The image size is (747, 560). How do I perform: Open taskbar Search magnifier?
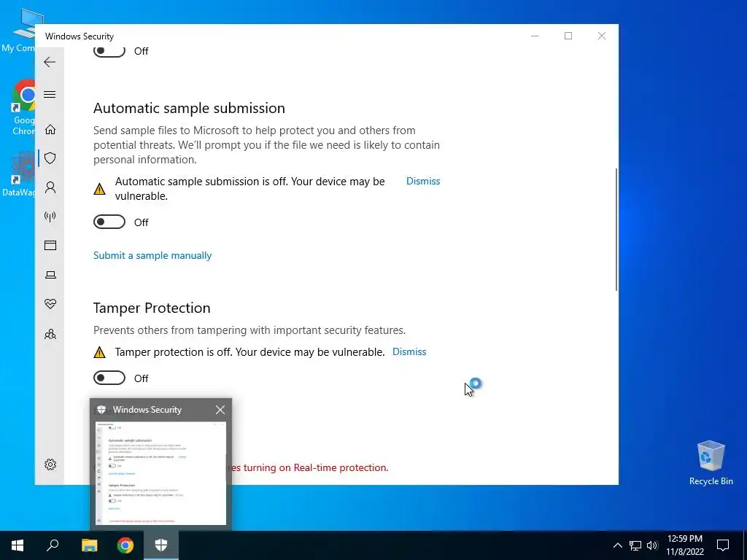53,545
